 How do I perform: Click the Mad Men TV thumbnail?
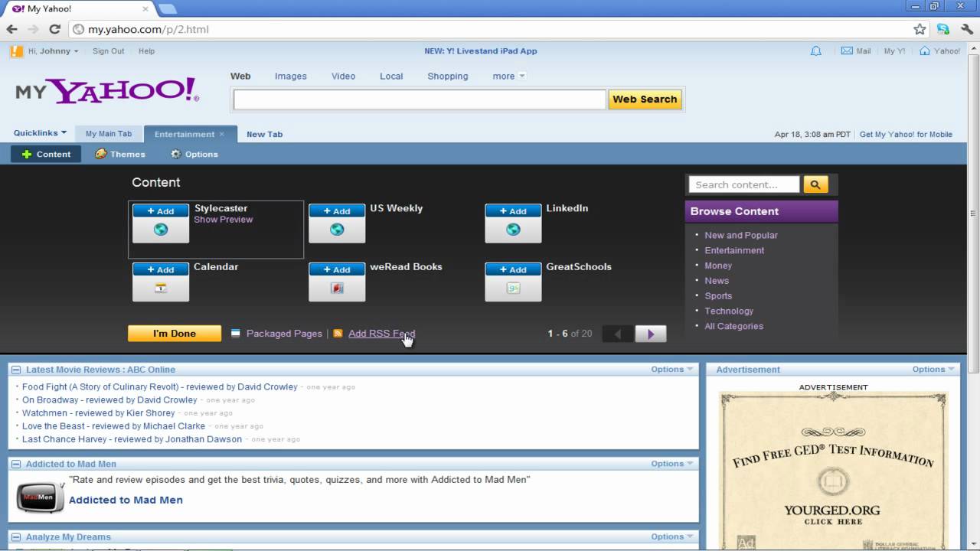coord(41,497)
